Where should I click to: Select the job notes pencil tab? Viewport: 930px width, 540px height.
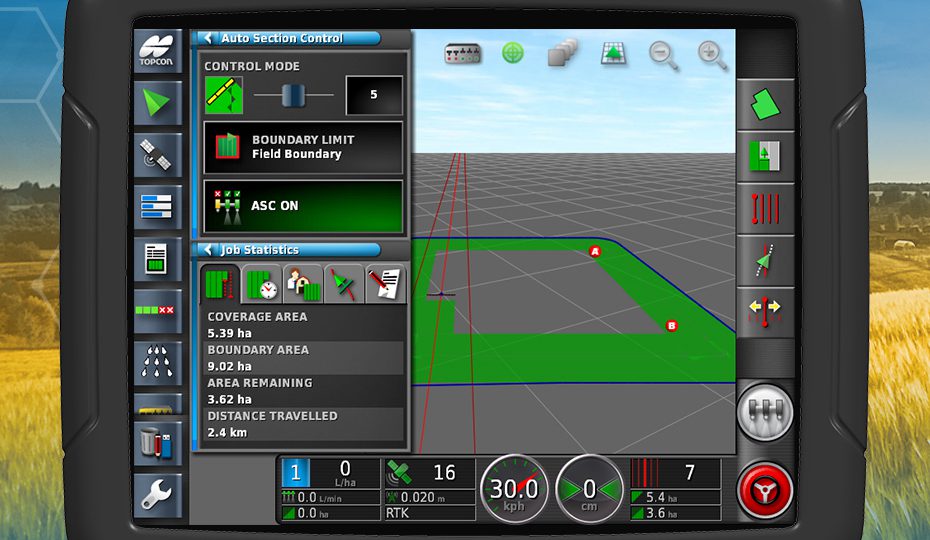tap(385, 284)
